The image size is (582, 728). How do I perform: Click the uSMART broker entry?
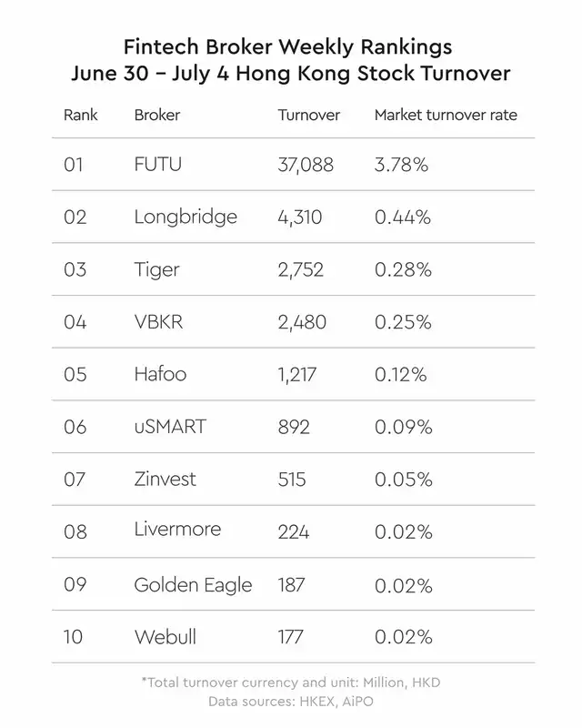click(170, 427)
